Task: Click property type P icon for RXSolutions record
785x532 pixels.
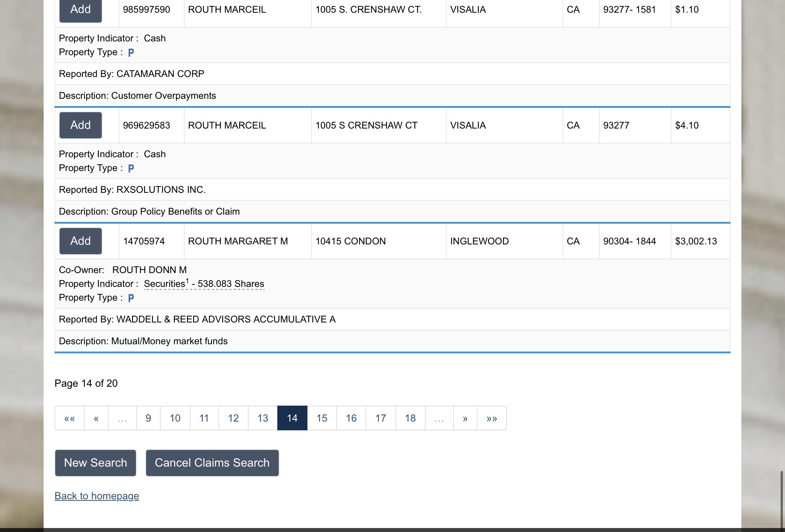Action: 131,168
